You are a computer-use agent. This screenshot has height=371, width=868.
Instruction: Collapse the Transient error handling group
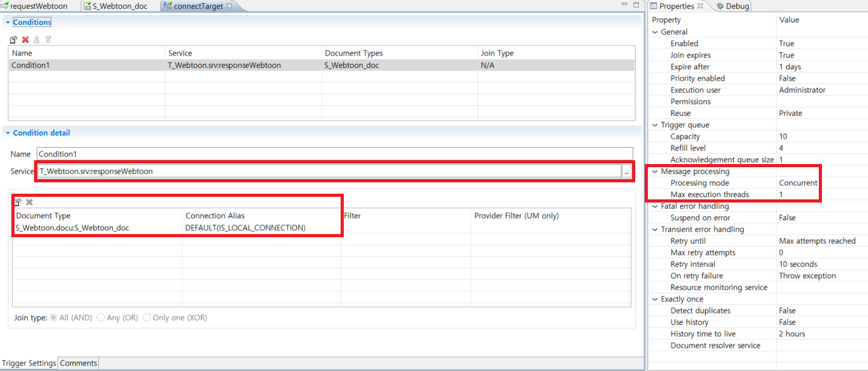[x=655, y=230]
